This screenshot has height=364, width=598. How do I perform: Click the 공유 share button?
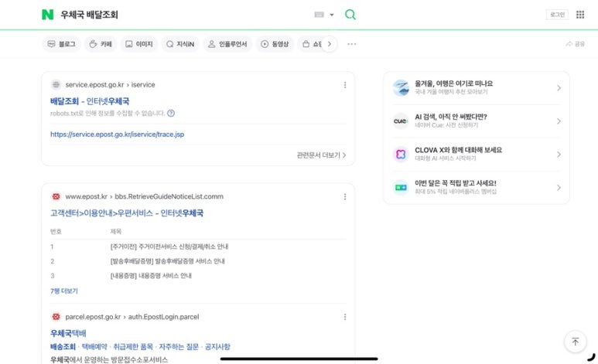(x=575, y=44)
